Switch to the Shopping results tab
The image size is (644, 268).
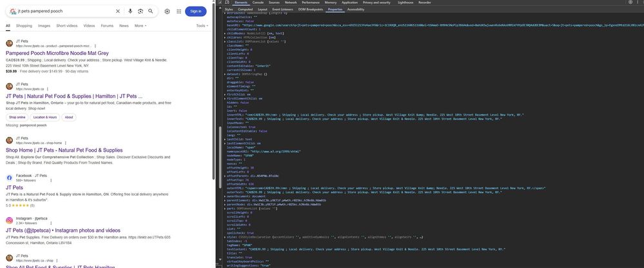tap(24, 26)
